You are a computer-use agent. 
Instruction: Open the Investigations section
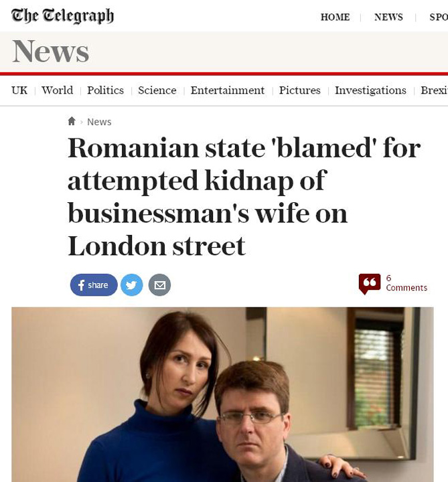[x=370, y=90]
